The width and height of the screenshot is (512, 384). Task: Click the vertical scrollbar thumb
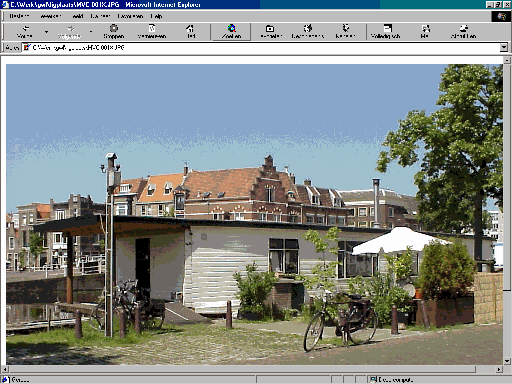point(507,177)
